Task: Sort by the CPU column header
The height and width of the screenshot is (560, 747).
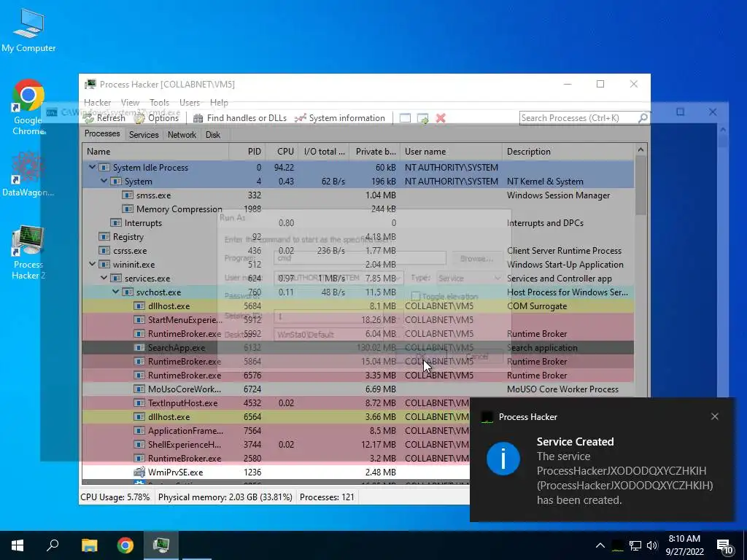Action: [x=281, y=152]
